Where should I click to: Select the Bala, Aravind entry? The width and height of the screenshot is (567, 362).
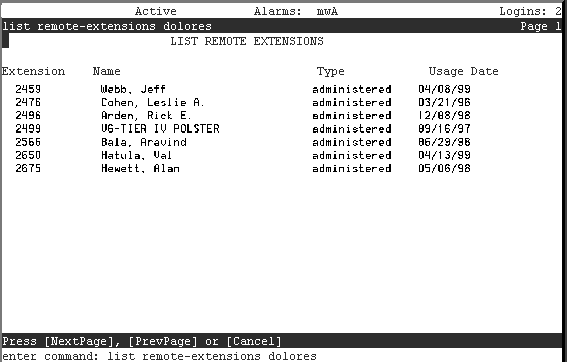[x=144, y=142]
